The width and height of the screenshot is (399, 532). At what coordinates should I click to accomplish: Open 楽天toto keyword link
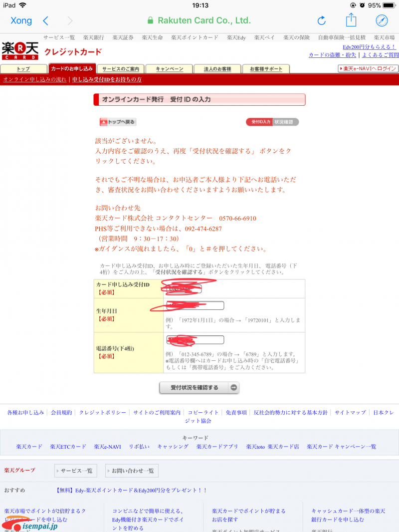pos(255,447)
